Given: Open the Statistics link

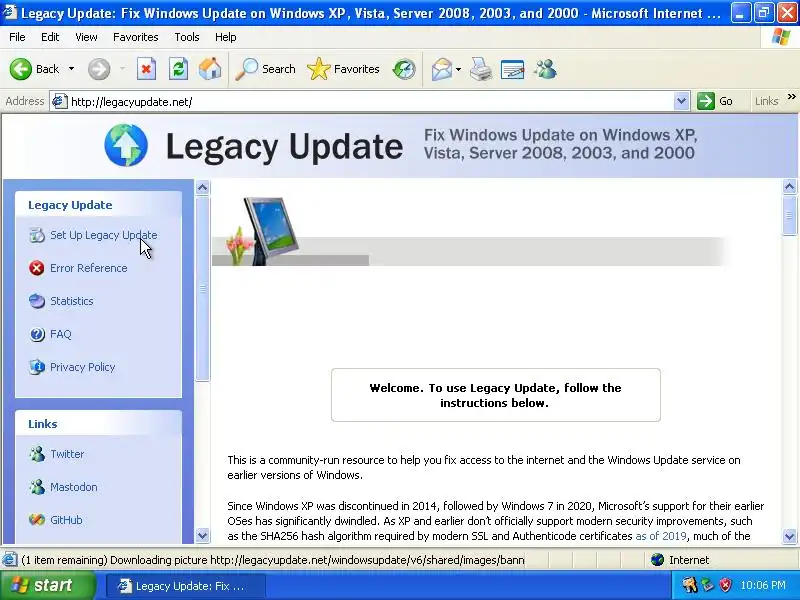Looking at the screenshot, I should 71,301.
